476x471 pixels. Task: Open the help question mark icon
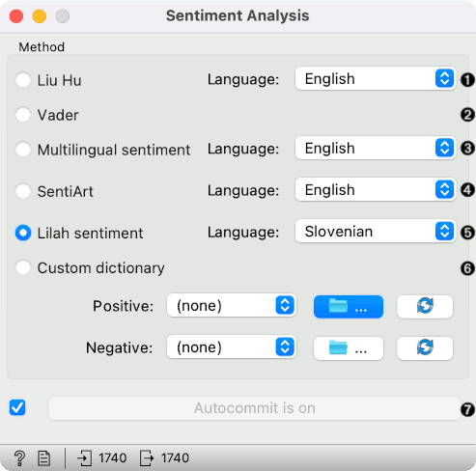(x=19, y=458)
